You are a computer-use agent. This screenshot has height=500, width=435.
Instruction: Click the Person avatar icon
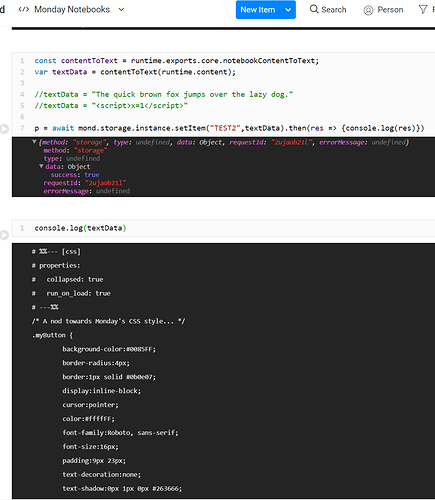point(368,10)
